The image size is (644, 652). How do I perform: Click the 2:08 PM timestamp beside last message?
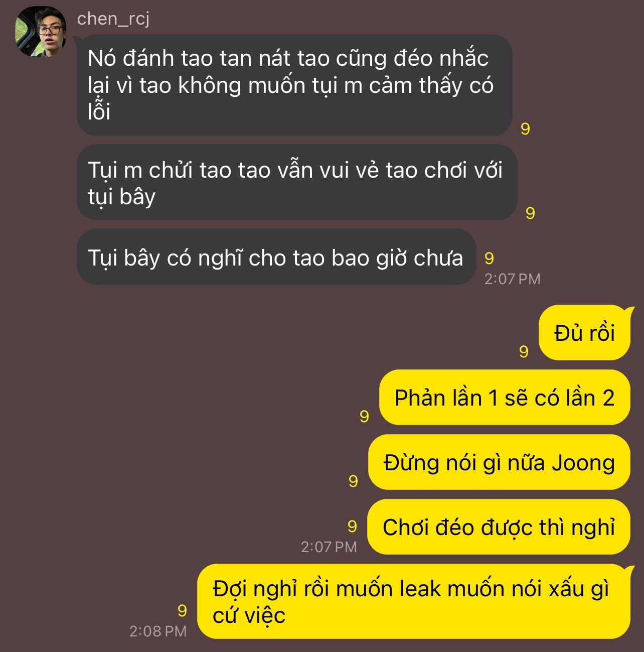coord(158,631)
